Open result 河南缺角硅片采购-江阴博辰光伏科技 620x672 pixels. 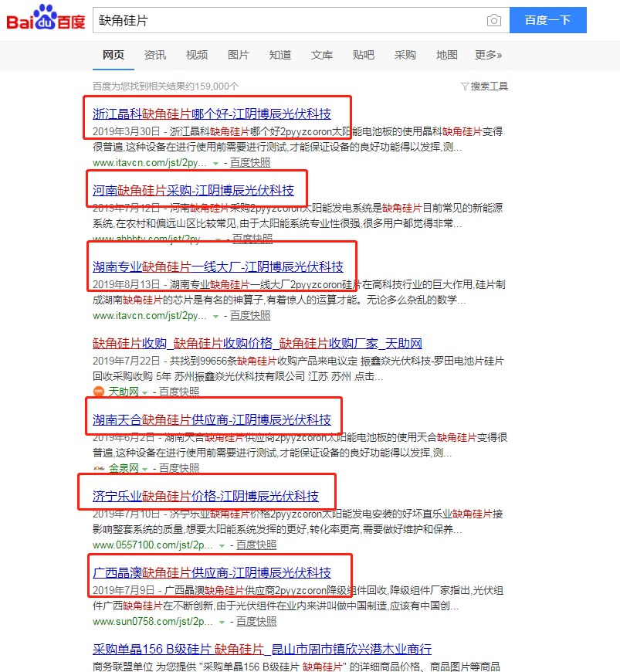pyautogui.click(x=193, y=190)
